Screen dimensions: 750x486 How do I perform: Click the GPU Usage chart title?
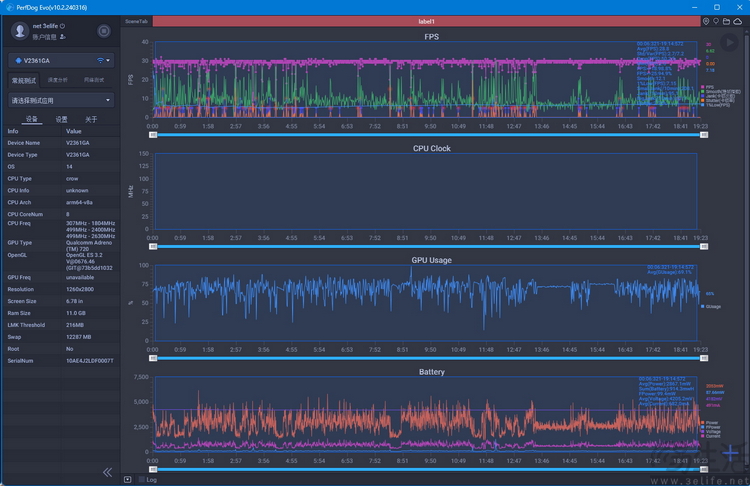pos(431,260)
